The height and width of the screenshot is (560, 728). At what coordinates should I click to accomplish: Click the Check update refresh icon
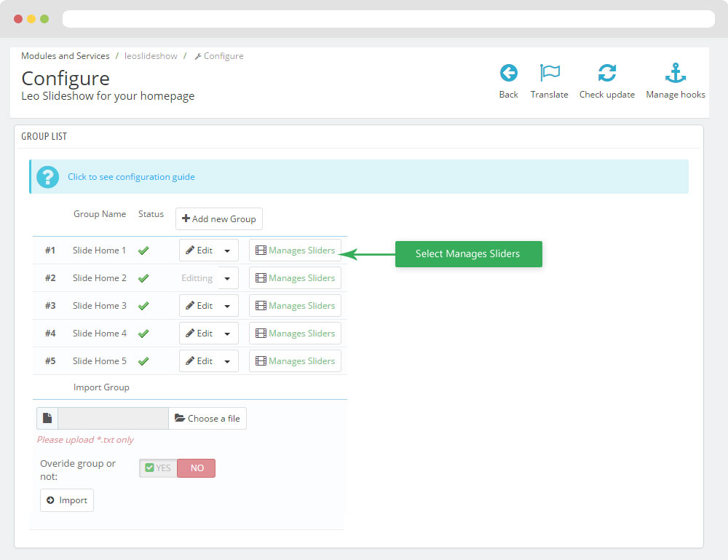(606, 73)
